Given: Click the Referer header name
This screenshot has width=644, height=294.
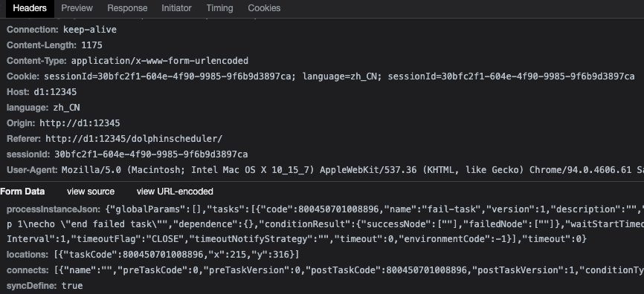Looking at the screenshot, I should click(x=23, y=139).
